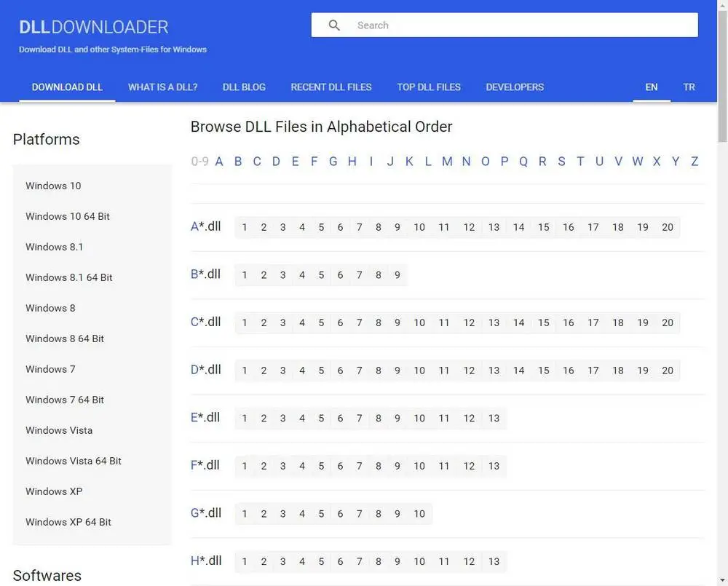Open the Recent DLL Files tab
The width and height of the screenshot is (728, 586).
331,87
